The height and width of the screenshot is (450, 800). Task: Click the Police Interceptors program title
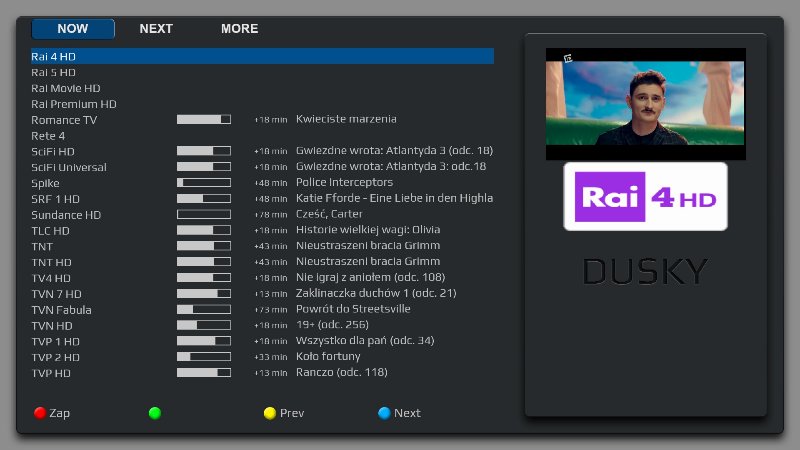[344, 183]
